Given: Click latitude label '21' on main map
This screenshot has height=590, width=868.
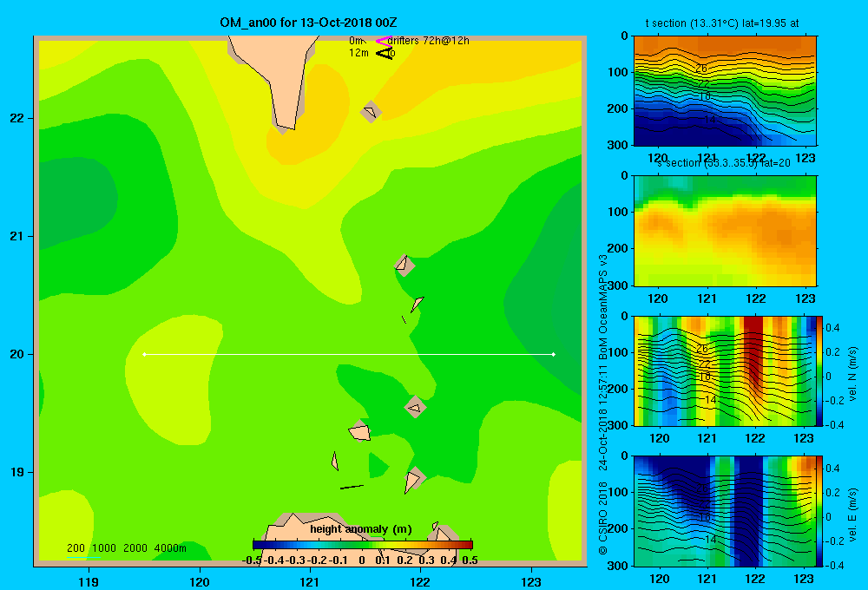Looking at the screenshot, I should [x=17, y=236].
